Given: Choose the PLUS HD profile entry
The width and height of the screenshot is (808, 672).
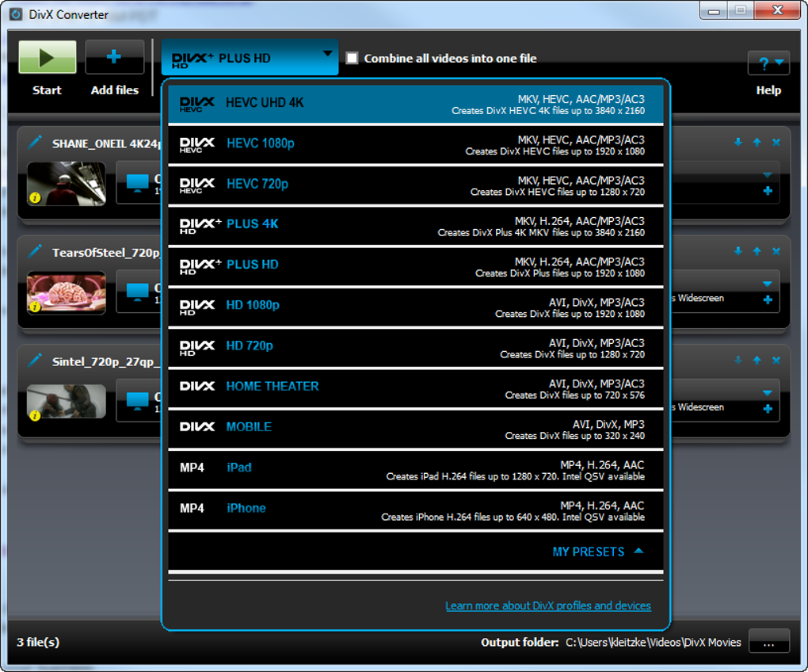Looking at the screenshot, I should coord(415,267).
